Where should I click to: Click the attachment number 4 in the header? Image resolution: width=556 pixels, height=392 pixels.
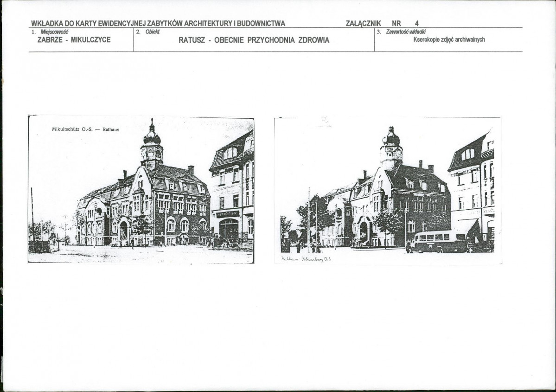[x=416, y=23]
